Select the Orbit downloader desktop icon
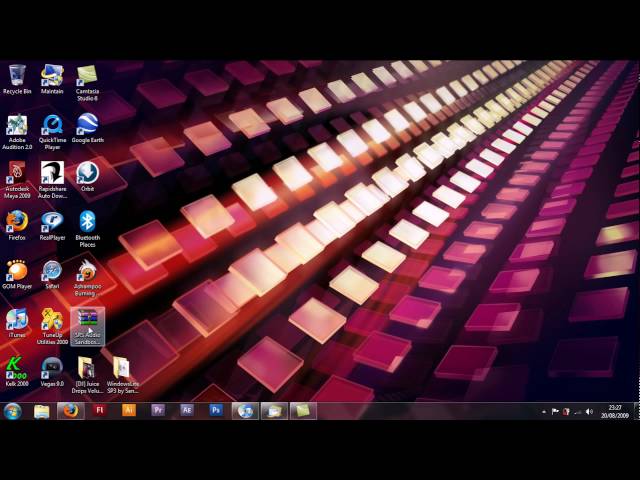The image size is (640, 480). click(87, 176)
